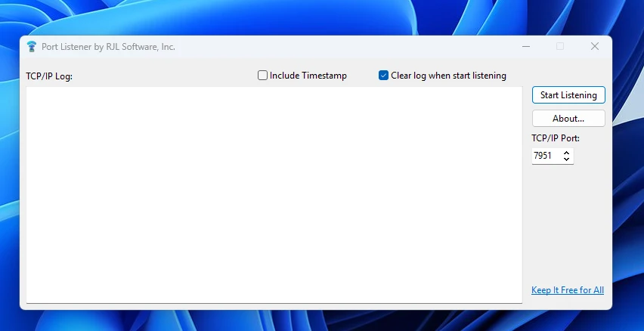This screenshot has width=644, height=331.
Task: Follow the Keep It Free for All link
Action: click(x=568, y=290)
